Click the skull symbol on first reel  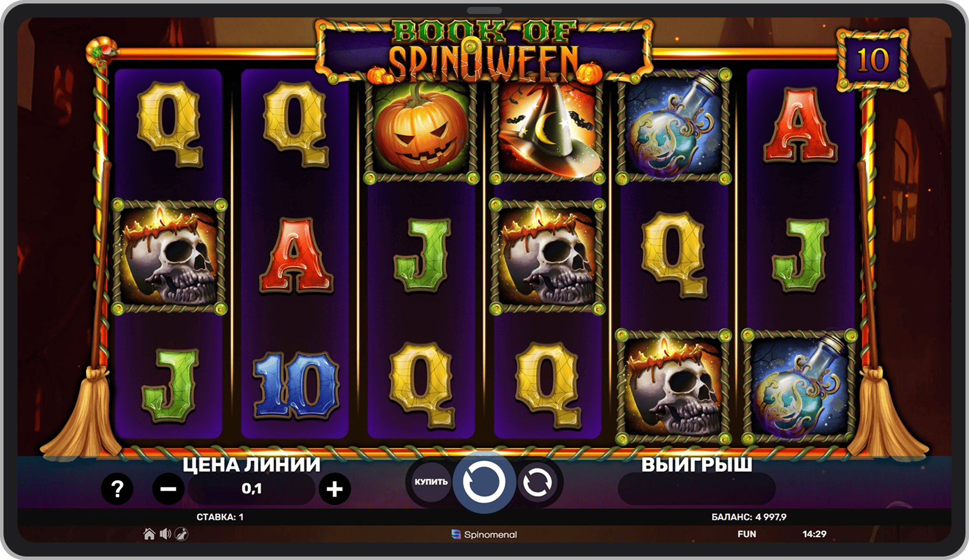(x=169, y=257)
